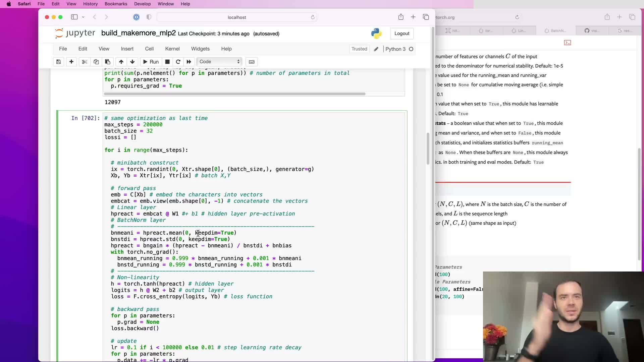Image resolution: width=644 pixels, height=362 pixels.
Task: Open the cell type Code dropdown
Action: coord(219,62)
